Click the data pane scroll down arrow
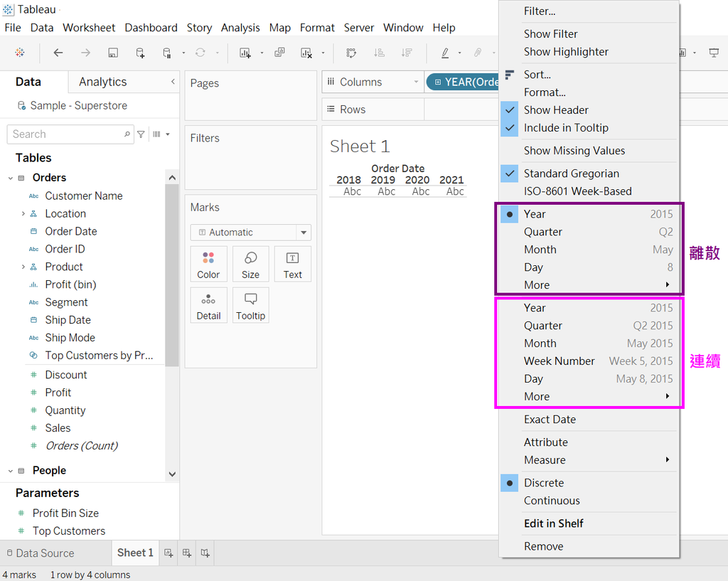This screenshot has height=581, width=728. 172,474
